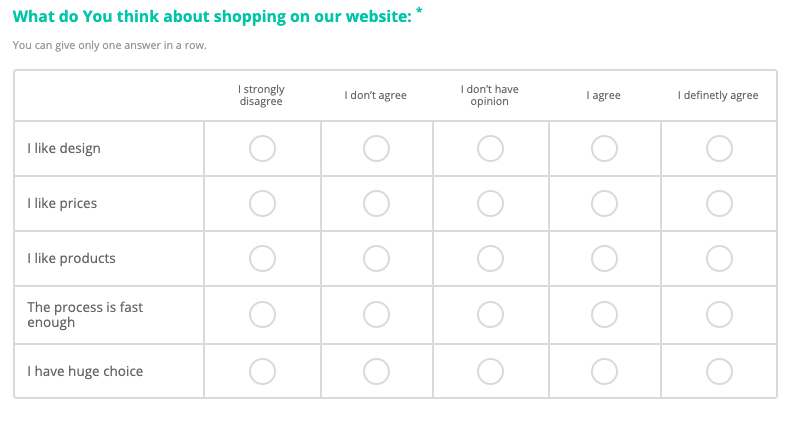The width and height of the screenshot is (795, 425).
Task: Mark 'I agree' for I like products
Action: coord(604,259)
